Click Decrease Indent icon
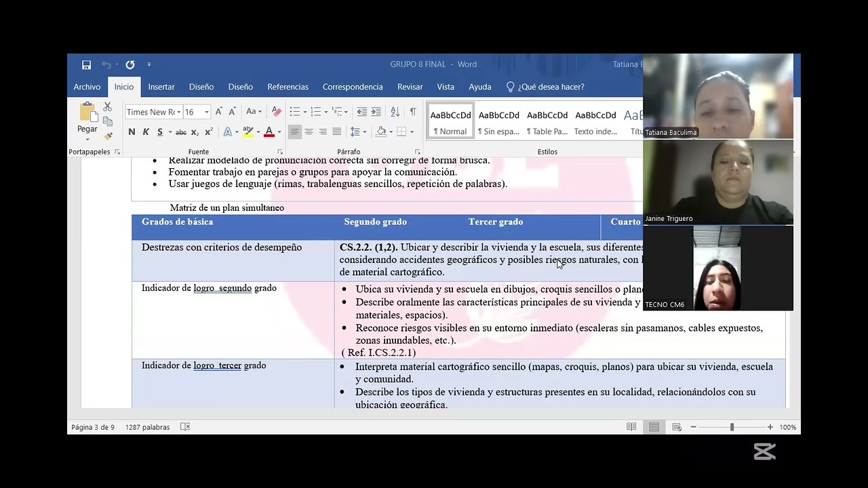This screenshot has width=868, height=488. click(x=362, y=112)
